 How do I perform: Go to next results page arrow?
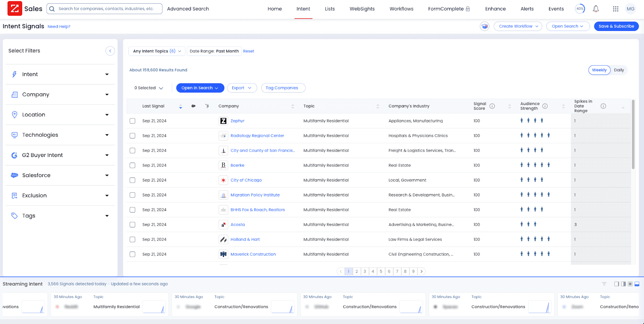coord(421,271)
